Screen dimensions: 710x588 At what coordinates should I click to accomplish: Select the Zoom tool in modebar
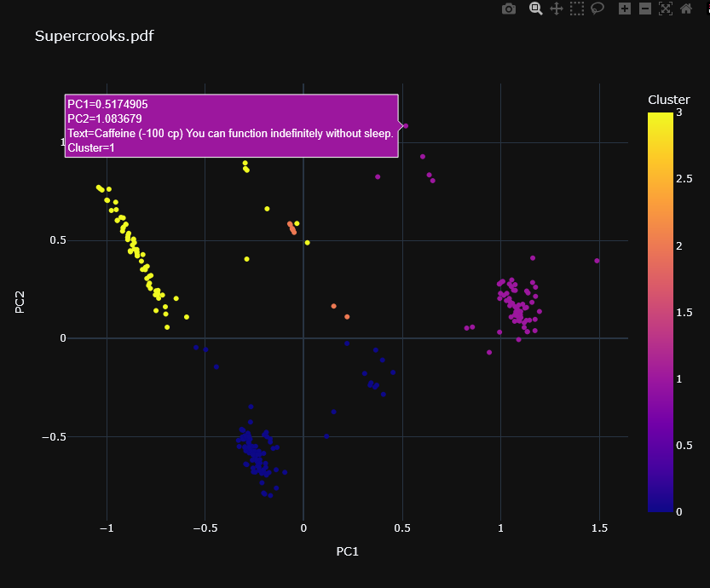[535, 9]
